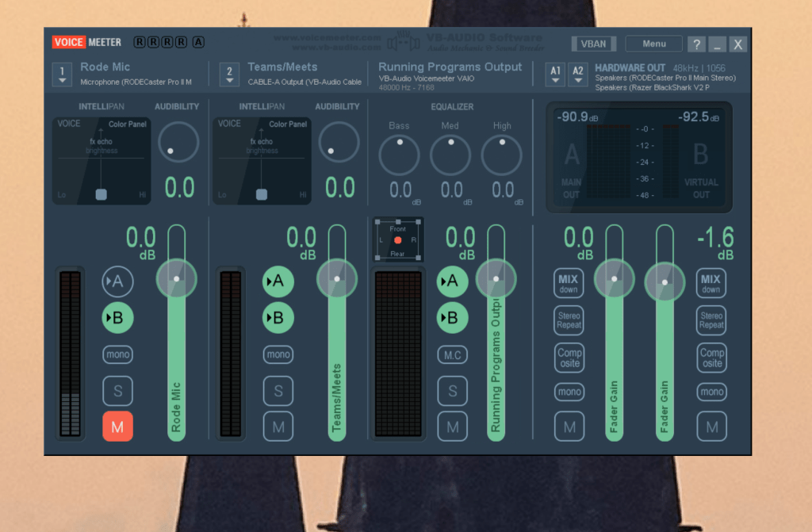
Task: Click the red surround pan dot
Action: (398, 240)
